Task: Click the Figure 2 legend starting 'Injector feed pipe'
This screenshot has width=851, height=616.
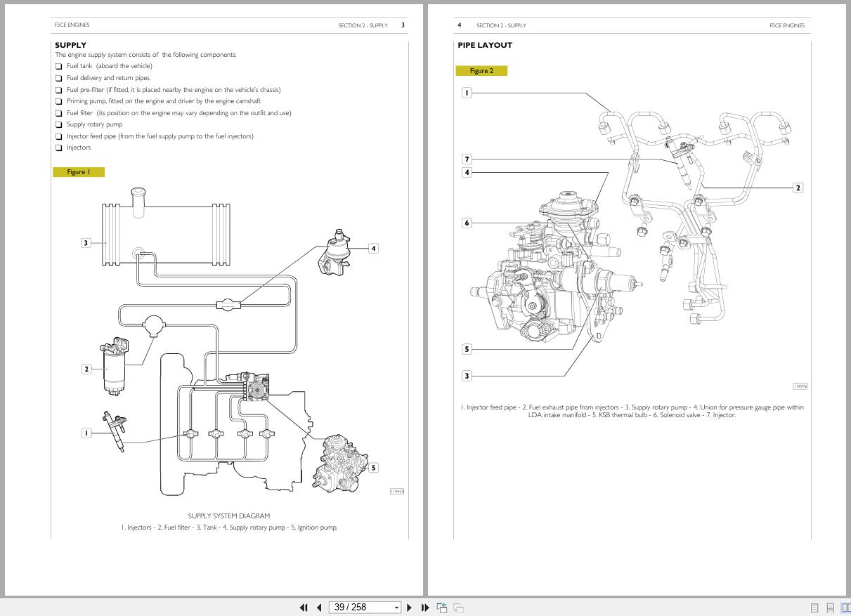Action: pyautogui.click(x=632, y=411)
